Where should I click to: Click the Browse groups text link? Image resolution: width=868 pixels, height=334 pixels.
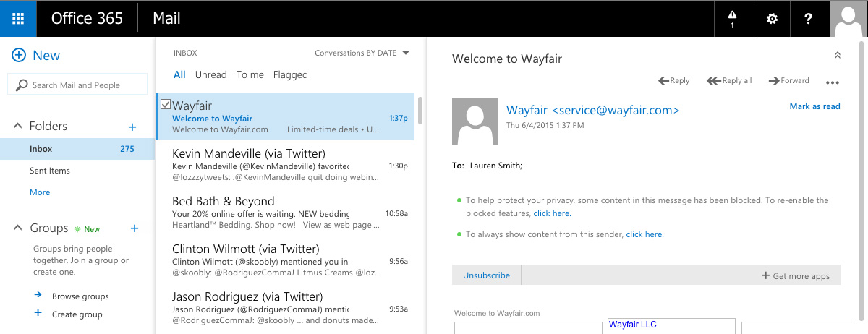click(x=80, y=296)
